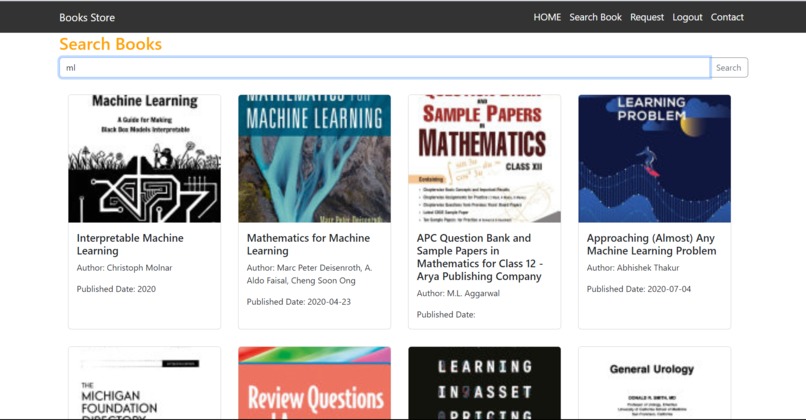Screen dimensions: 806x420
Task: Open the Mathematics for Machine Learning cover
Action: click(x=314, y=158)
